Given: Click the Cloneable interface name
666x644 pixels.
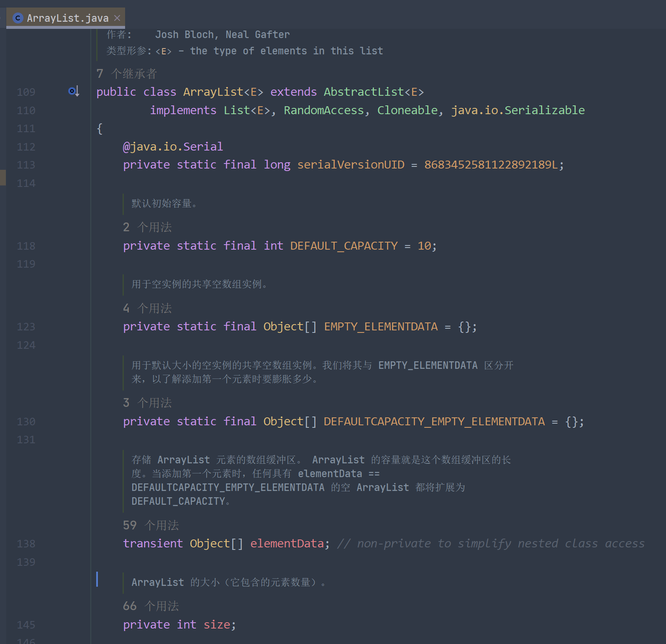Looking at the screenshot, I should pos(407,110).
